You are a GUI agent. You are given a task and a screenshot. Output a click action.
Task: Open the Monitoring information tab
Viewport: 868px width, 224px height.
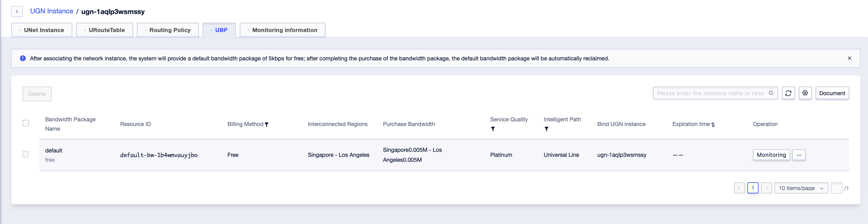(283, 30)
